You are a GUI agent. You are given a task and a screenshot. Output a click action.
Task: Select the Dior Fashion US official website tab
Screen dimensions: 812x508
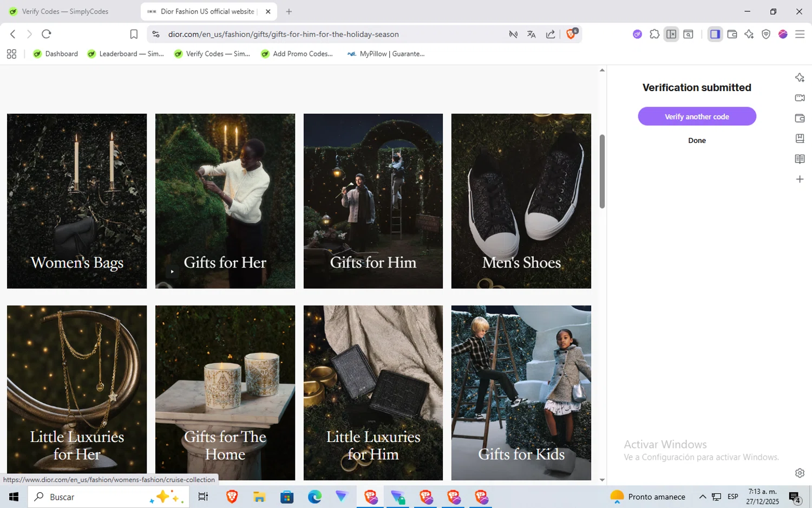click(203, 11)
